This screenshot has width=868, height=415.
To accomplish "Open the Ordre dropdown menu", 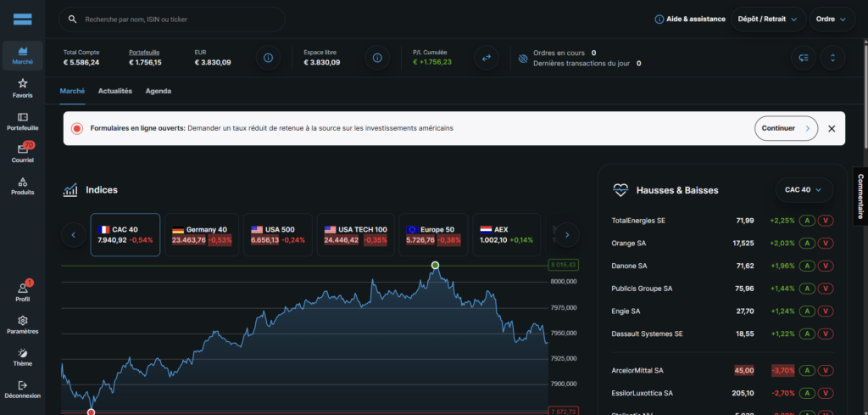I will [830, 19].
